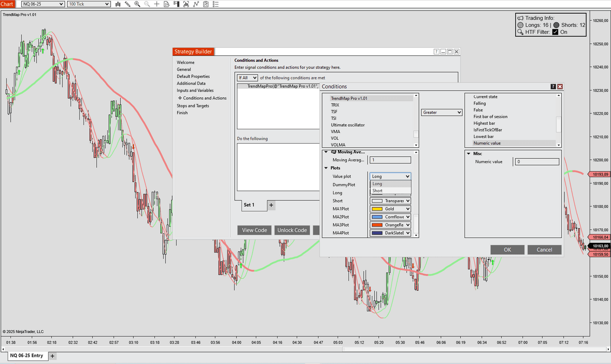Image resolution: width=611 pixels, height=364 pixels.
Task: Toggle the HTF Filter checkbox
Action: click(556, 32)
